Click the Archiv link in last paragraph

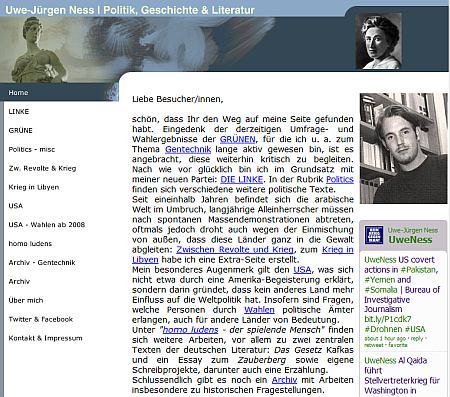point(284,380)
